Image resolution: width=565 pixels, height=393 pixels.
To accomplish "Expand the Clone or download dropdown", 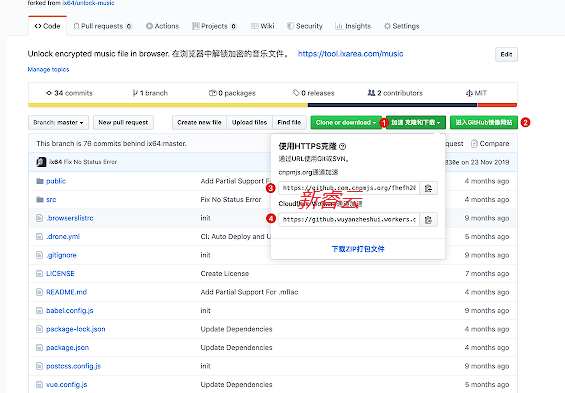I will click(346, 122).
